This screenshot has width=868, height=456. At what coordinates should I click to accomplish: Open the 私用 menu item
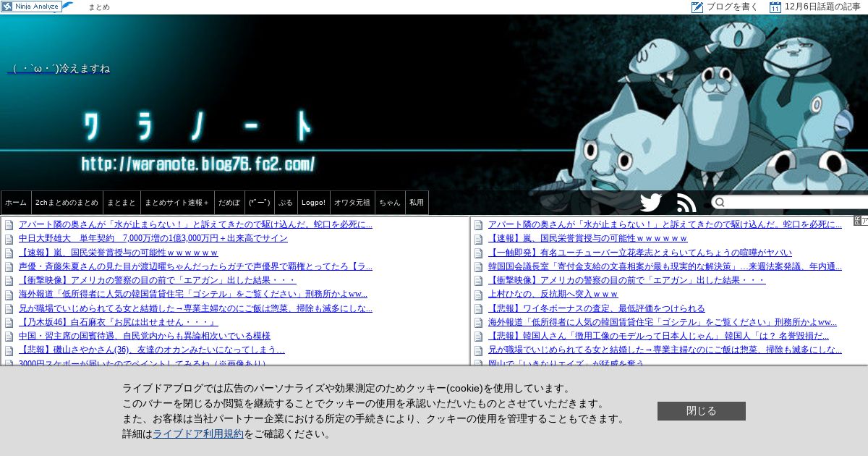pyautogui.click(x=417, y=203)
